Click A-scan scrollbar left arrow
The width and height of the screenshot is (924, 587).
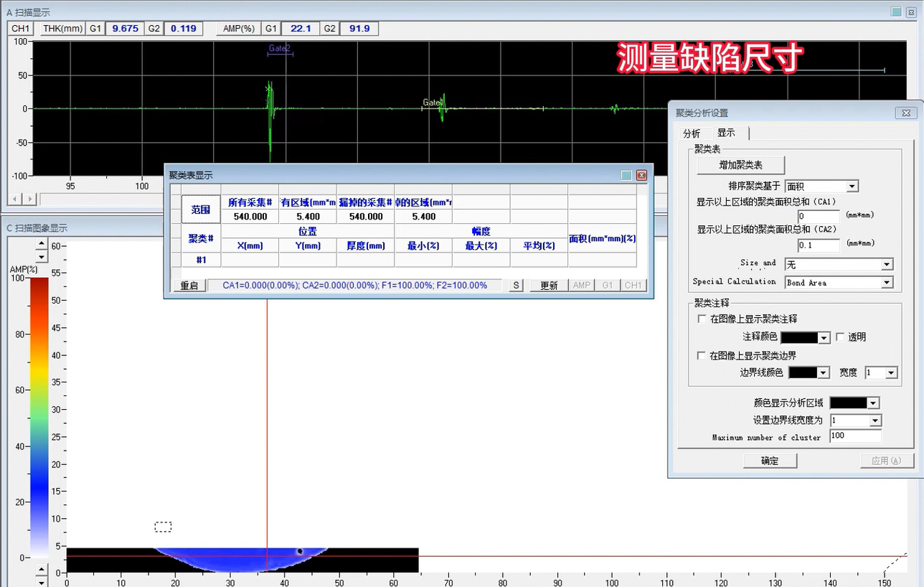click(x=14, y=199)
